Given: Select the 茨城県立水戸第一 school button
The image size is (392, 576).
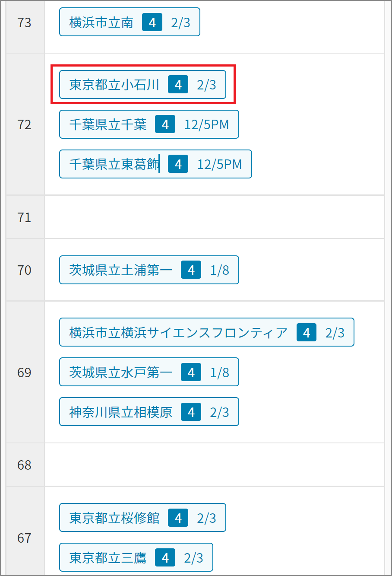Looking at the screenshot, I should point(149,372).
